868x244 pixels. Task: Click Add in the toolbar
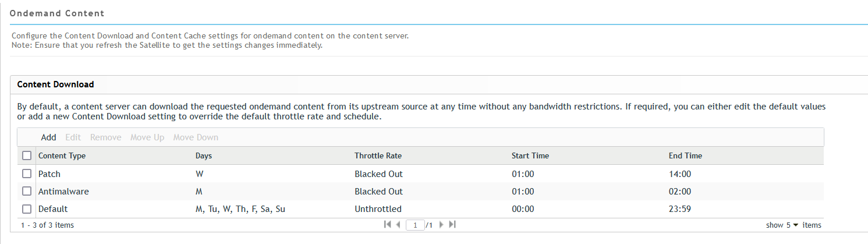[48, 137]
